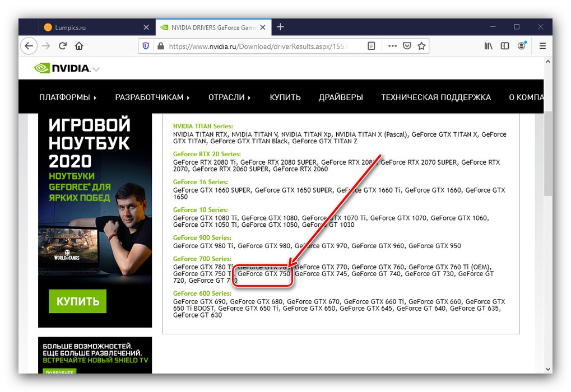Click GeForce GTX 1660 SUPER text
Screen dimensions: 571x392
[212, 190]
